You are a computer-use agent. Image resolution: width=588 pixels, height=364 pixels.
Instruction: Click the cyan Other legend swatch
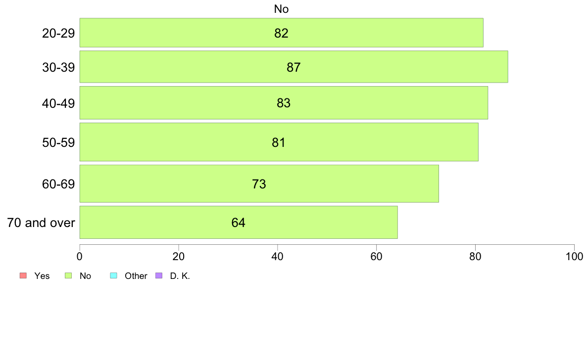[113, 276]
